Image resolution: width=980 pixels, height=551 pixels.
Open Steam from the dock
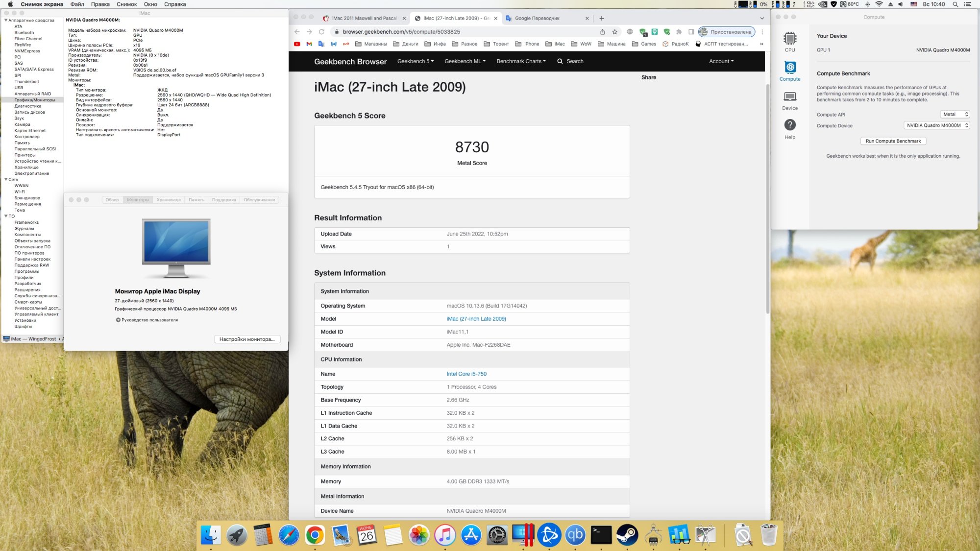[627, 535]
